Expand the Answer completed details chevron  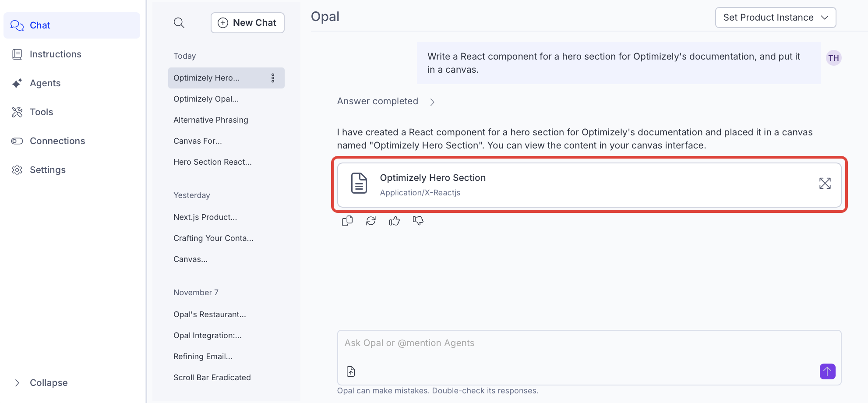pyautogui.click(x=432, y=102)
